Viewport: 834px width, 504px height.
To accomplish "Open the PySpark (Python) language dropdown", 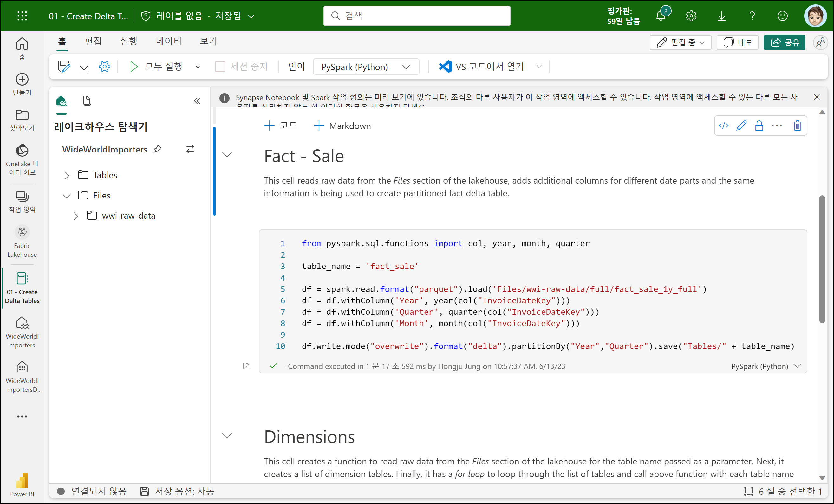I will tap(366, 67).
